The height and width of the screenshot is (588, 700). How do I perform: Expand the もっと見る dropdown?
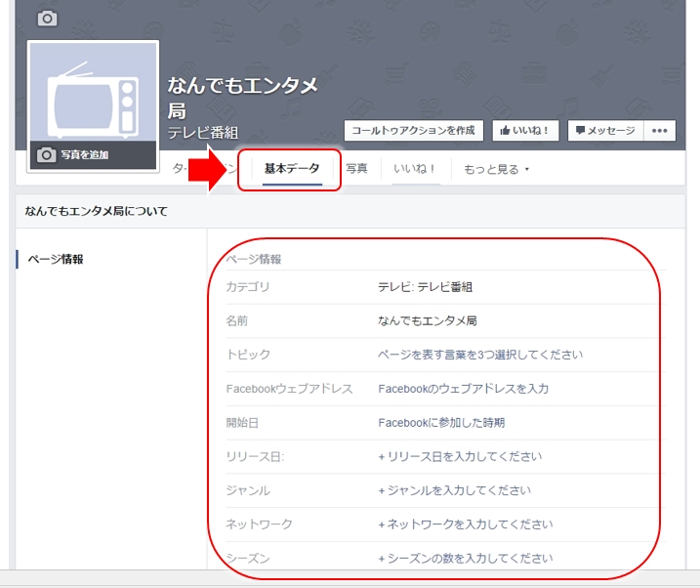pos(496,169)
